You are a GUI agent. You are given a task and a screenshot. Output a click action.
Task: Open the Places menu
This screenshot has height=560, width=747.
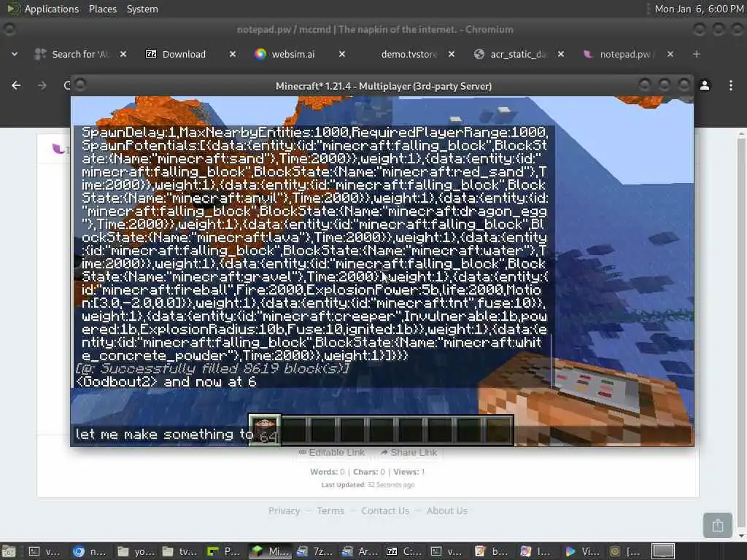point(102,9)
